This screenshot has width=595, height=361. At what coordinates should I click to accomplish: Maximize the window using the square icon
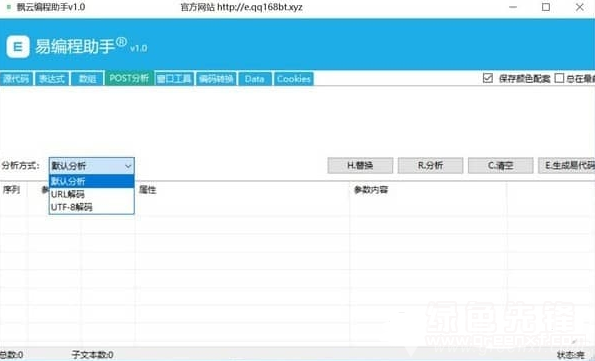(x=546, y=7)
